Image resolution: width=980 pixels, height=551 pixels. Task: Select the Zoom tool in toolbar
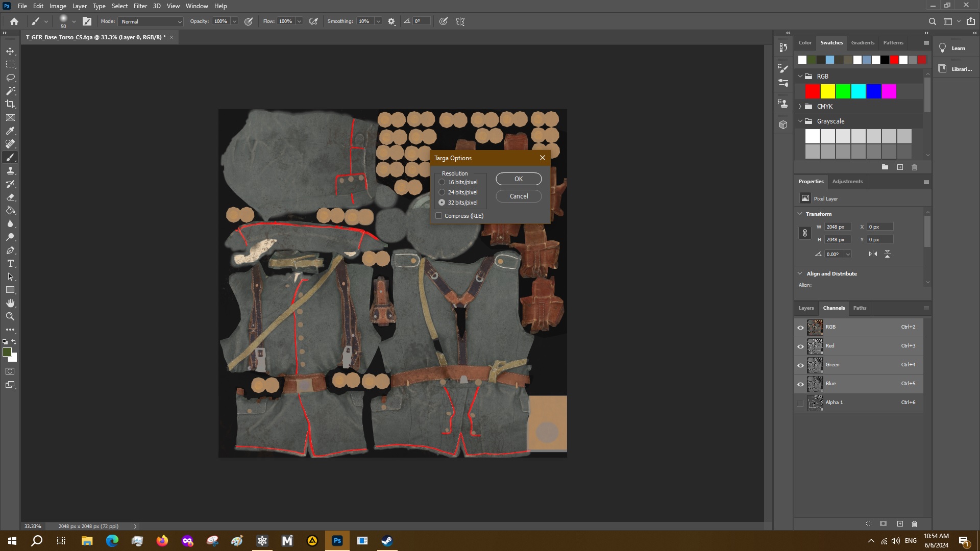10,316
